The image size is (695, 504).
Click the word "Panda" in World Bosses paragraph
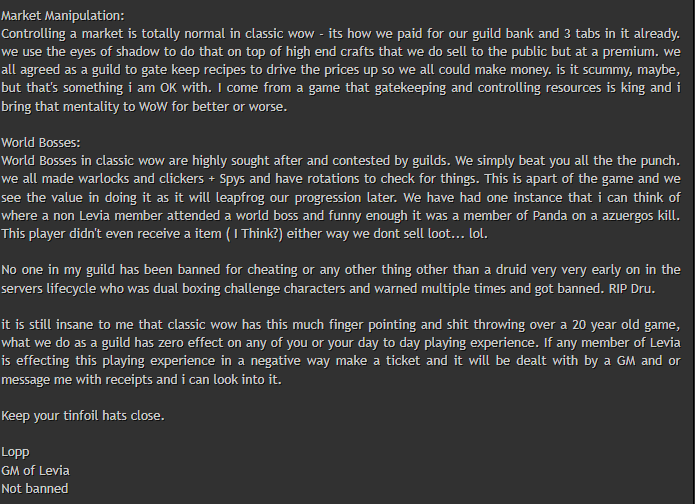[550, 216]
